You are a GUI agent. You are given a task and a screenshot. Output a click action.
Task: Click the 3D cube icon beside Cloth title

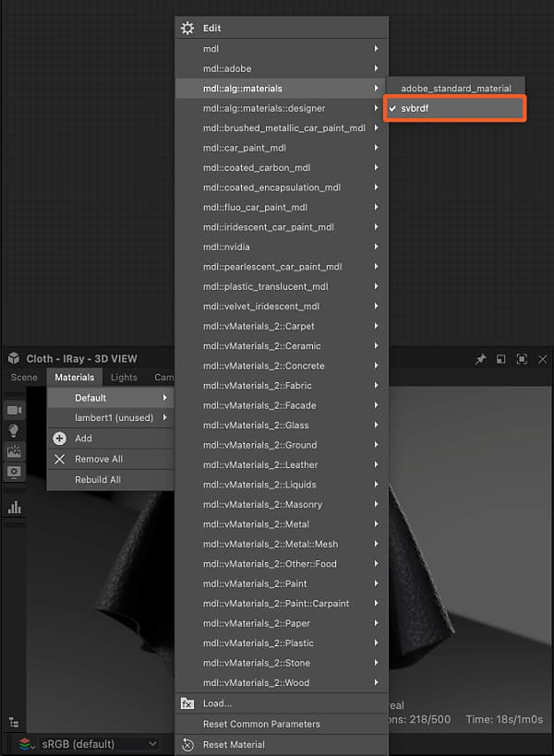pyautogui.click(x=14, y=358)
